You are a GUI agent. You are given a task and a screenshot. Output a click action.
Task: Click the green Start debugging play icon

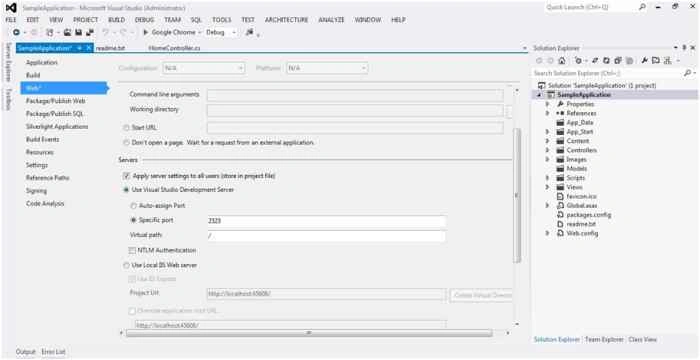point(146,32)
